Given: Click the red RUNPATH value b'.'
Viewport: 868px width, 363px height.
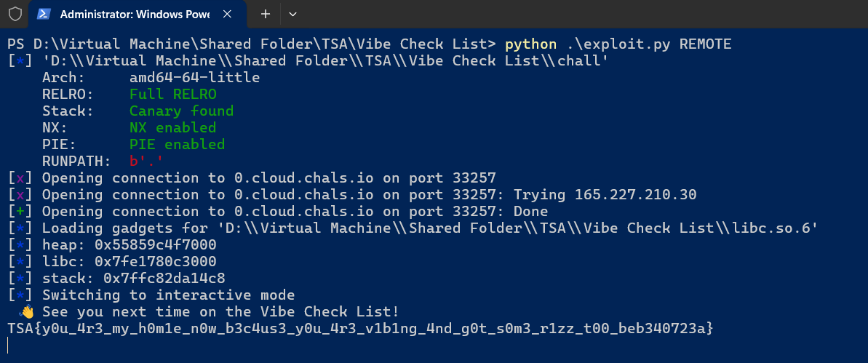Looking at the screenshot, I should coord(146,161).
